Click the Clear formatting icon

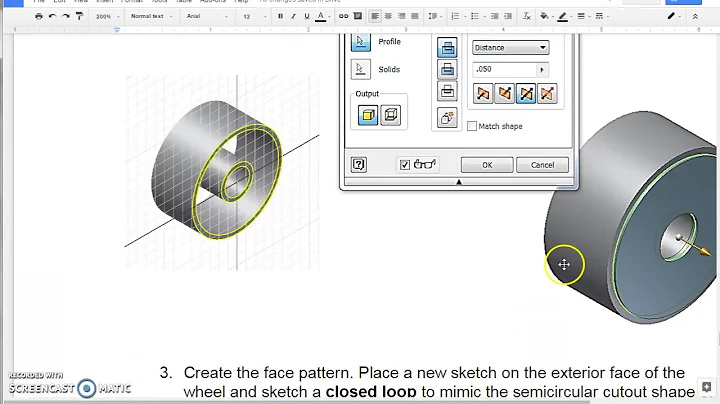coord(527,16)
